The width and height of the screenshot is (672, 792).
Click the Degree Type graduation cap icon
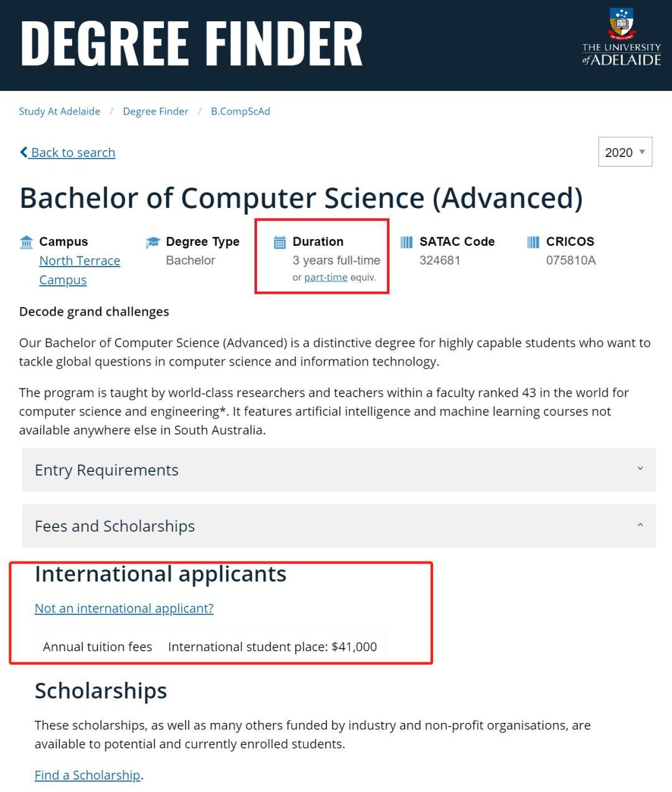(x=152, y=242)
